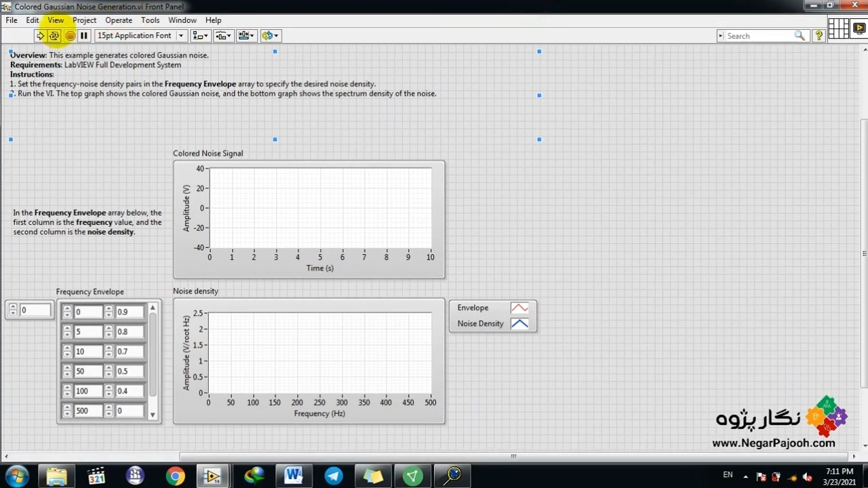This screenshot has width=868, height=488.
Task: Click the Noise Density plot legend swatch
Action: tap(519, 324)
